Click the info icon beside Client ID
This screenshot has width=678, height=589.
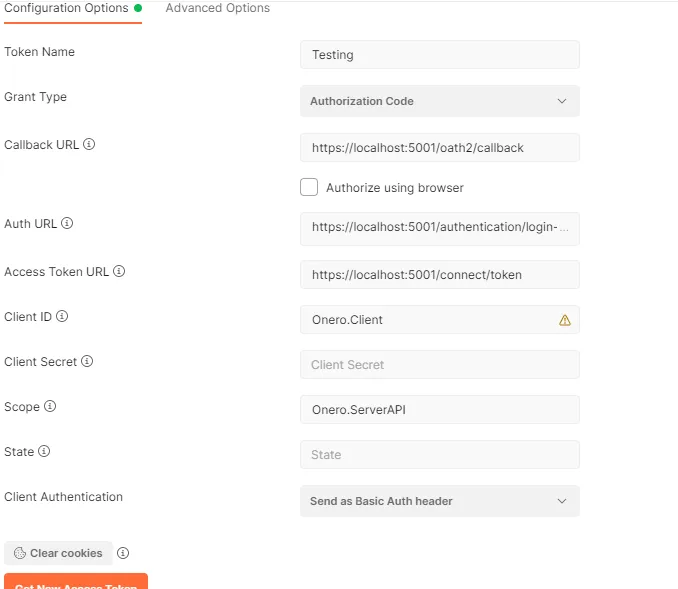pos(62,317)
